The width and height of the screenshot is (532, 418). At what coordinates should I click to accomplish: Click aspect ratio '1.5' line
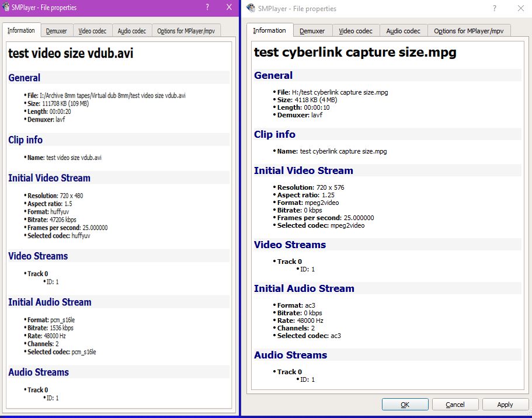click(x=50, y=204)
